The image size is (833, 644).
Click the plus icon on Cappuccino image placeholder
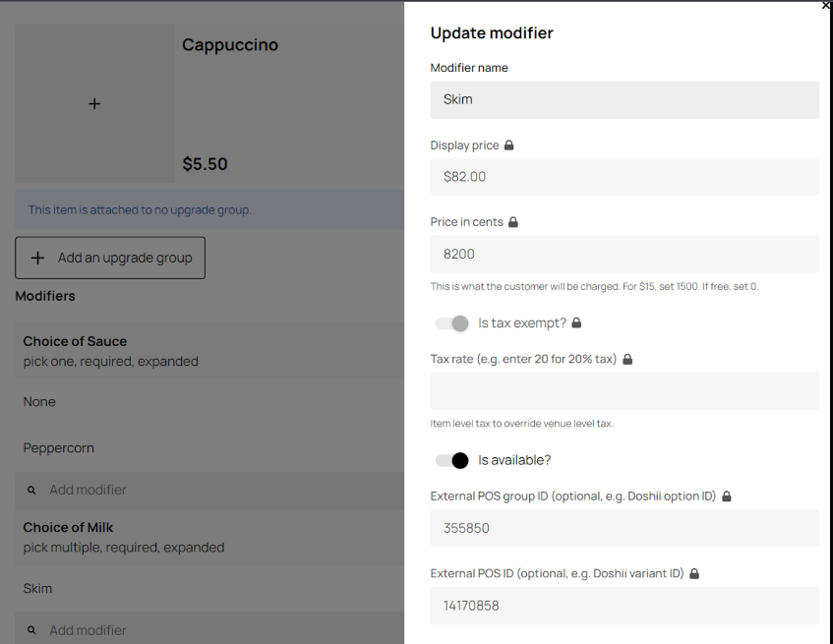pyautogui.click(x=93, y=102)
